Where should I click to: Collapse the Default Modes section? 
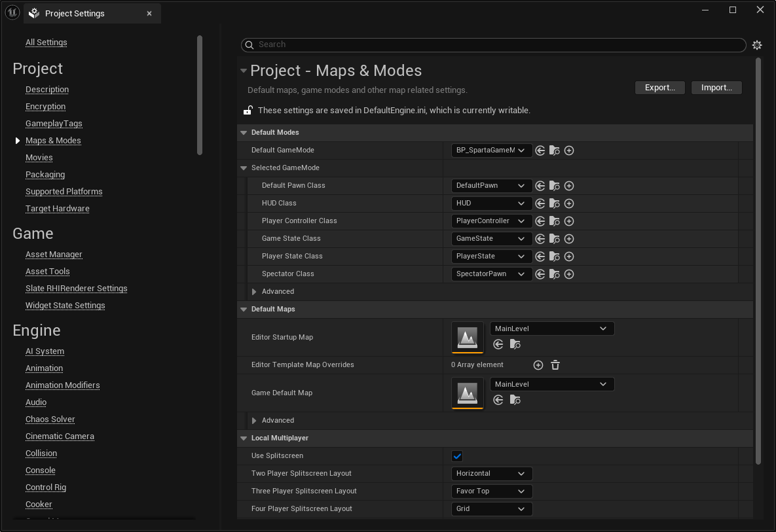[x=244, y=133]
